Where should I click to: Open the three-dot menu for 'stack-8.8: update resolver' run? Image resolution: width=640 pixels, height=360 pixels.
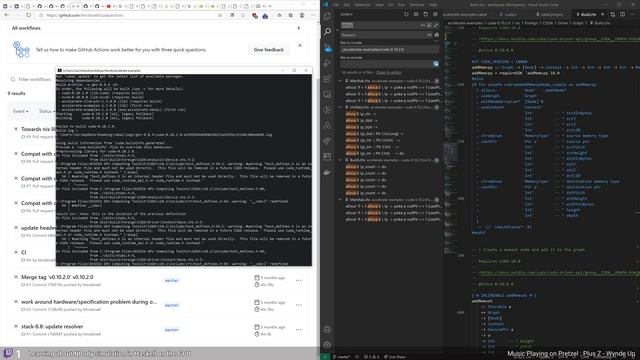299,330
